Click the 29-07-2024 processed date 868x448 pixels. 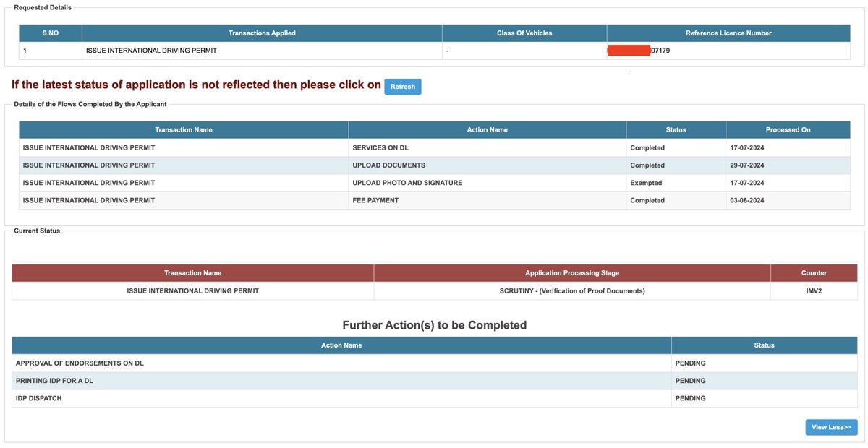coord(788,165)
